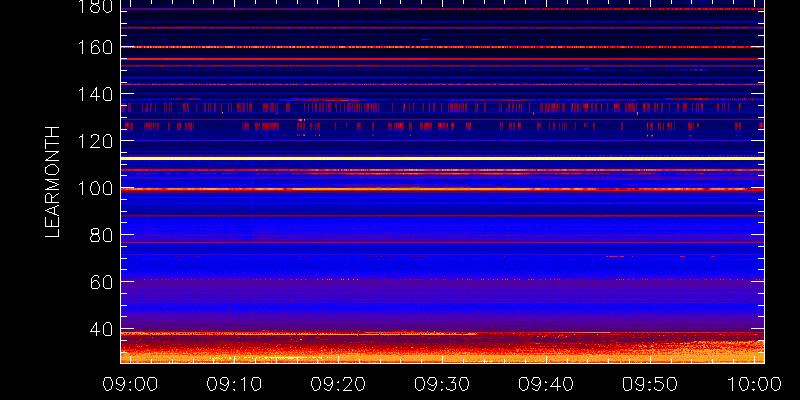Click the 10:00 time axis label
Screen dimensions: 800x400
[754, 384]
